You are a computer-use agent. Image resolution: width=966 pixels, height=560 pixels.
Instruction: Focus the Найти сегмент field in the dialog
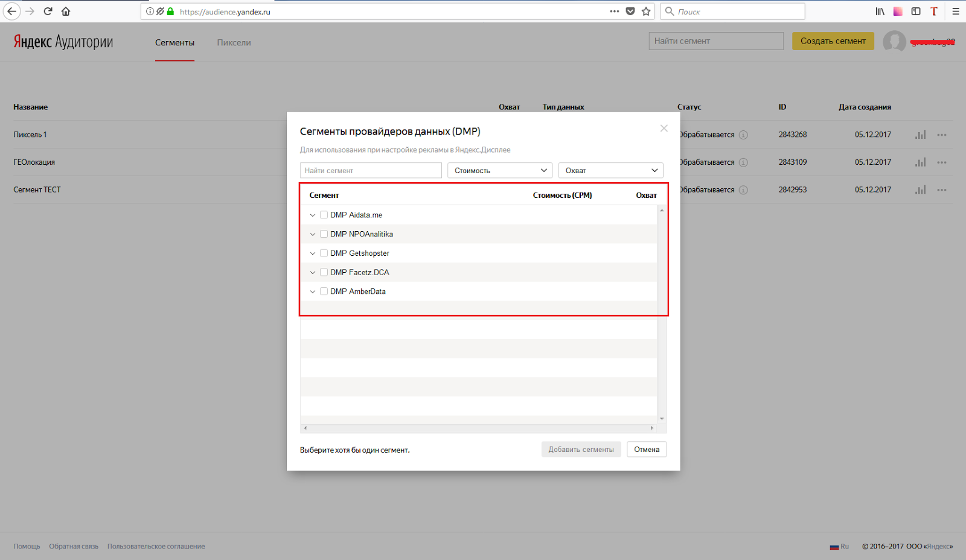[371, 170]
